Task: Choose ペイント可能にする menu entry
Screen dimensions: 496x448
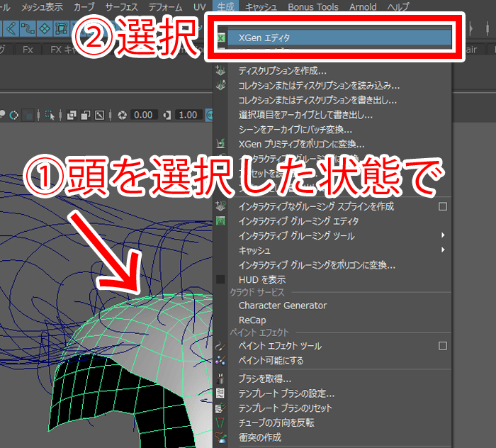Action: click(271, 360)
